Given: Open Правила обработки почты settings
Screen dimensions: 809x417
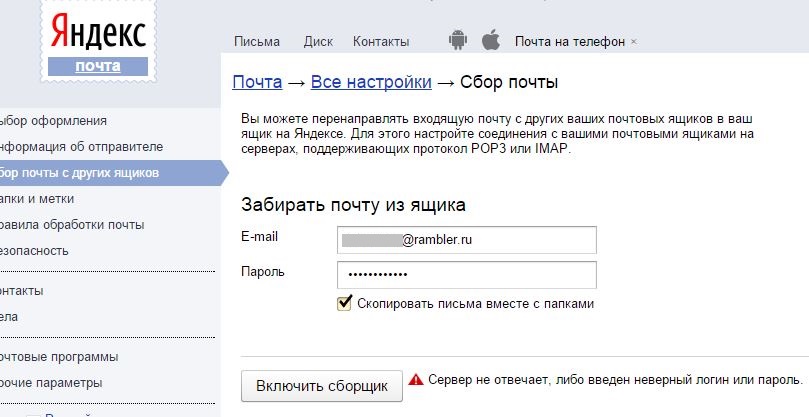Looking at the screenshot, I should [x=73, y=225].
